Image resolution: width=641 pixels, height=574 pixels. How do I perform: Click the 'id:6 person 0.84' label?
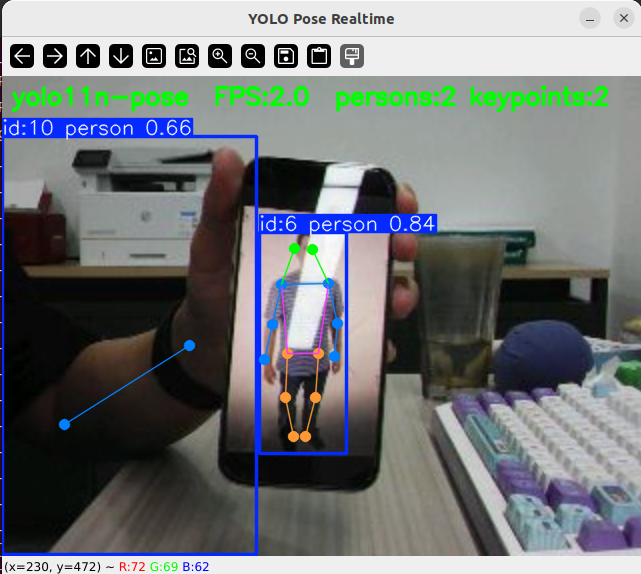[x=348, y=224]
